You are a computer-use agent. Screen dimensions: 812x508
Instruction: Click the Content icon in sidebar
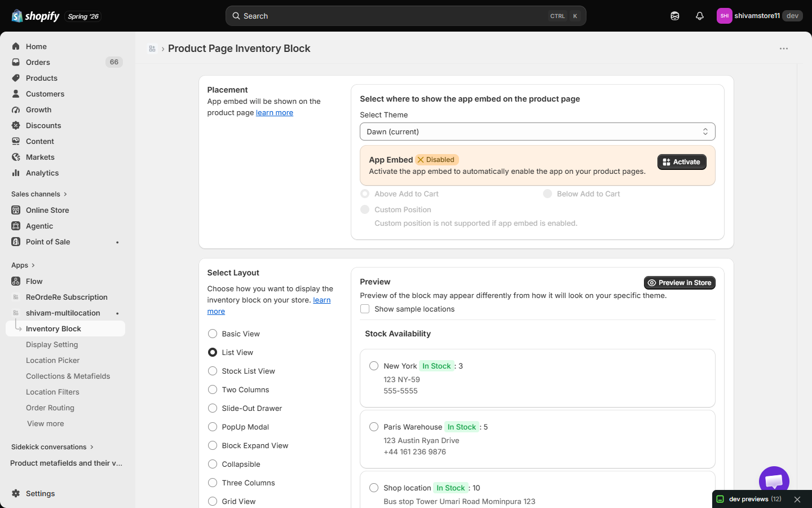tap(16, 141)
